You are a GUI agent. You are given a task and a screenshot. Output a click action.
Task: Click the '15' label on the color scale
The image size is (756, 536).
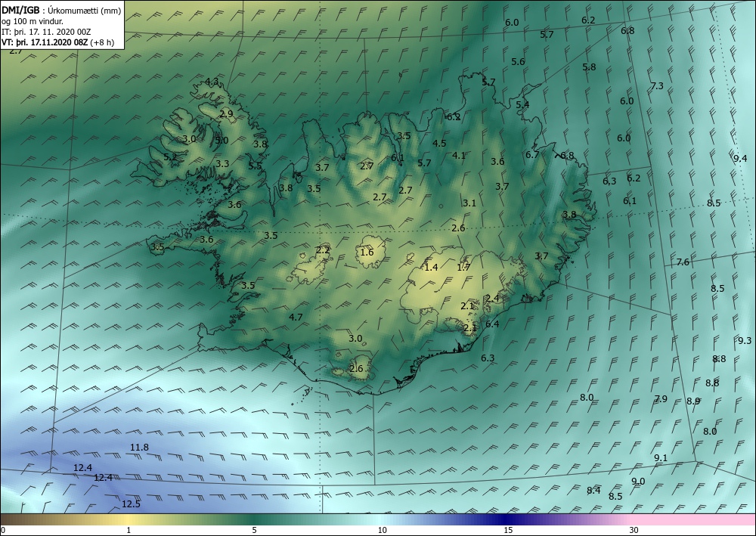point(508,530)
